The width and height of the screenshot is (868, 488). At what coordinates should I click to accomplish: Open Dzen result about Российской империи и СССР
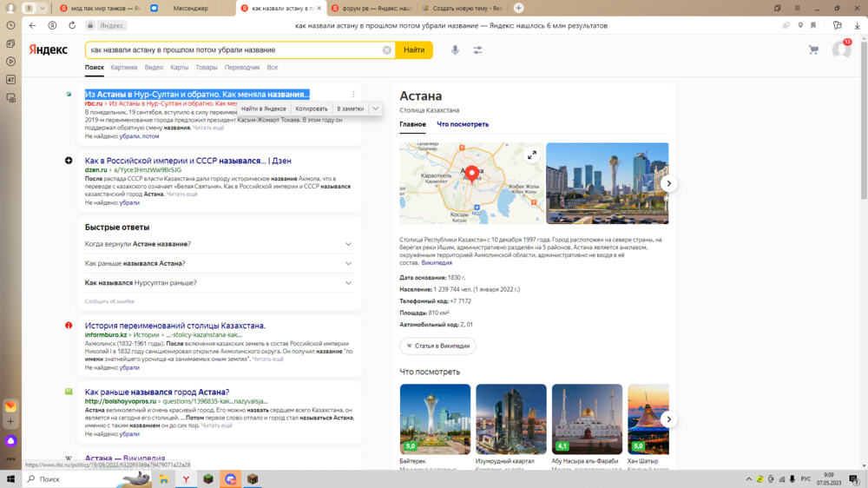tap(187, 161)
